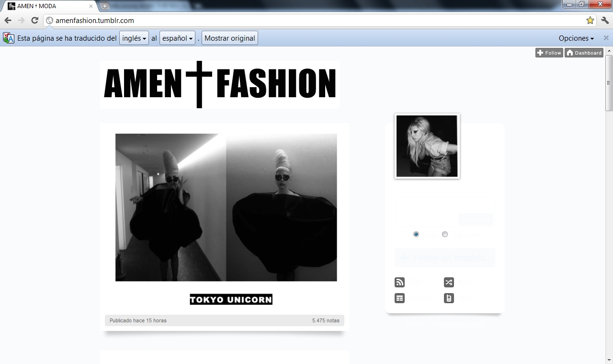Open the RSS feed icon
The height and width of the screenshot is (364, 613).
point(399,282)
